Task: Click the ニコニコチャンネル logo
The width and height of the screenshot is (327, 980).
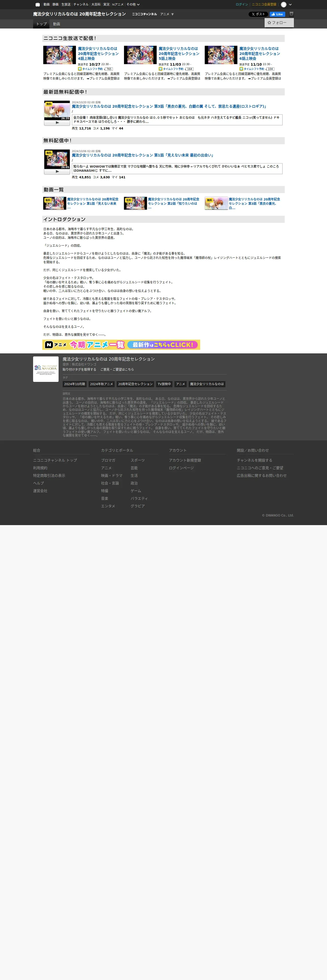Action: point(144,14)
